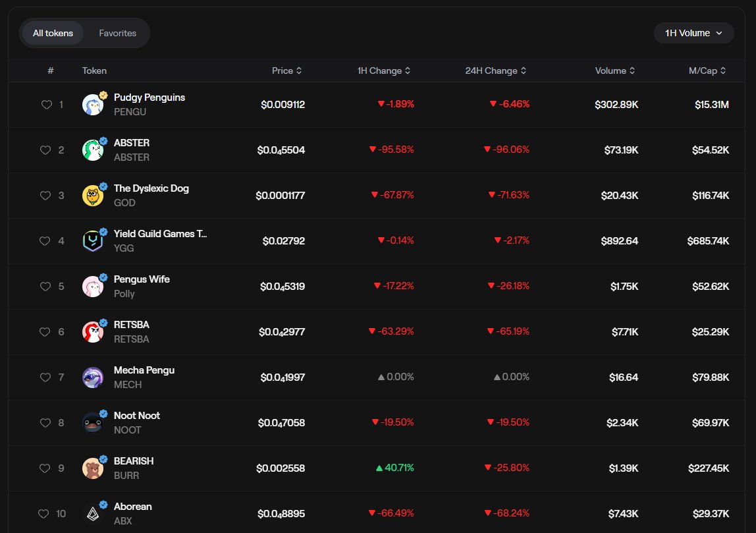Click the $16.64 volume value
Screen dimensions: 756x533
(624, 378)
